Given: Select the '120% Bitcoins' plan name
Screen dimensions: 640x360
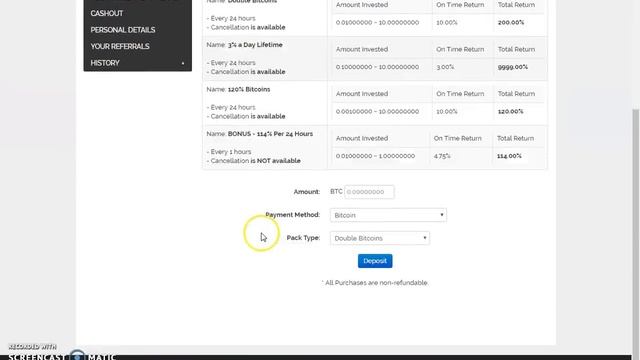Looking at the screenshot, I should [x=249, y=89].
